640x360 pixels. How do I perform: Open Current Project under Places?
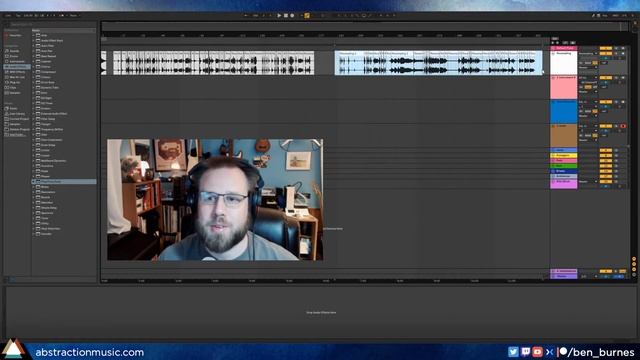point(18,119)
